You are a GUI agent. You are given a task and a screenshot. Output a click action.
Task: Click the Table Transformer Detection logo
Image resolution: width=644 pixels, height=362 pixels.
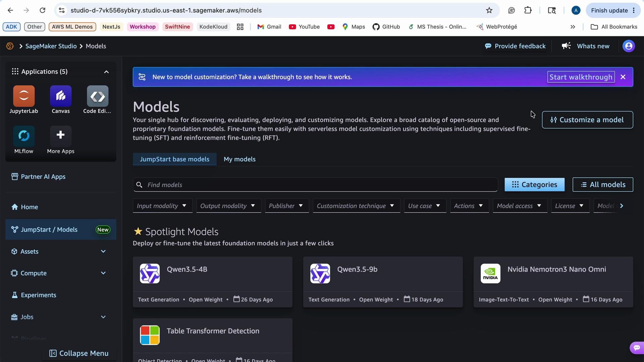(x=150, y=335)
